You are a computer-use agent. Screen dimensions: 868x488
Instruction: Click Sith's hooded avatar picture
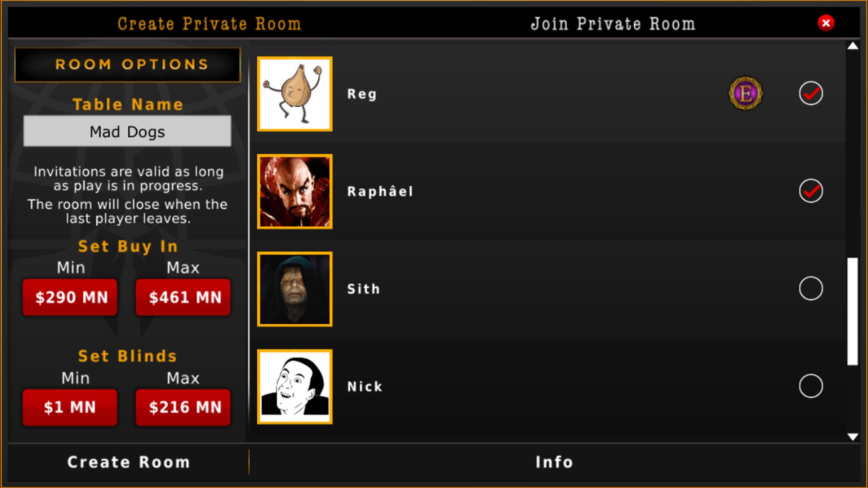(295, 289)
